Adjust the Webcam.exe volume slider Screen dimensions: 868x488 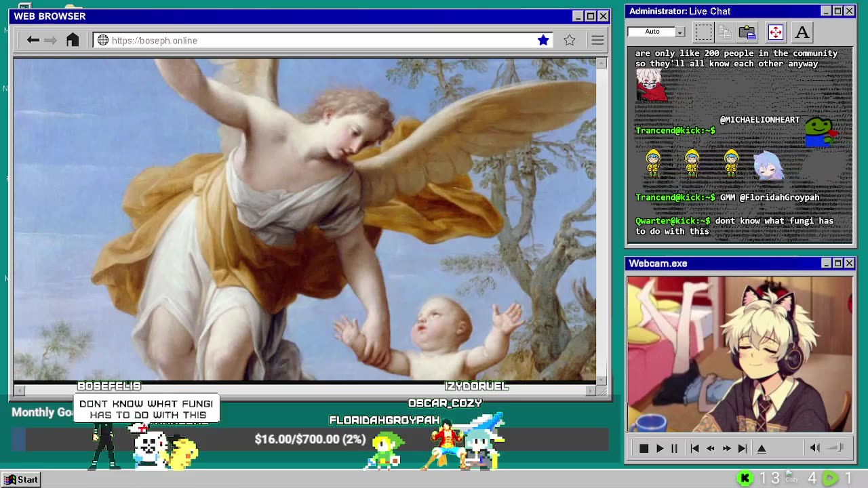click(x=835, y=447)
